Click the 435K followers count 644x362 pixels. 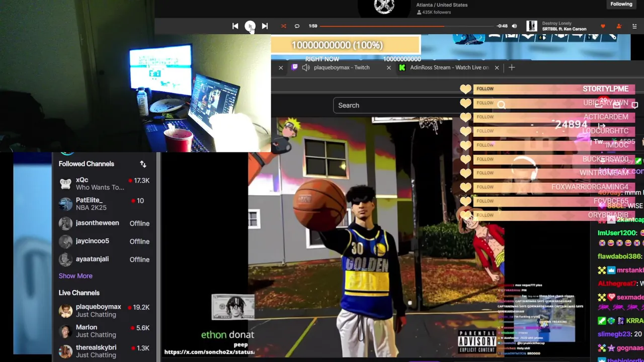pos(434,12)
